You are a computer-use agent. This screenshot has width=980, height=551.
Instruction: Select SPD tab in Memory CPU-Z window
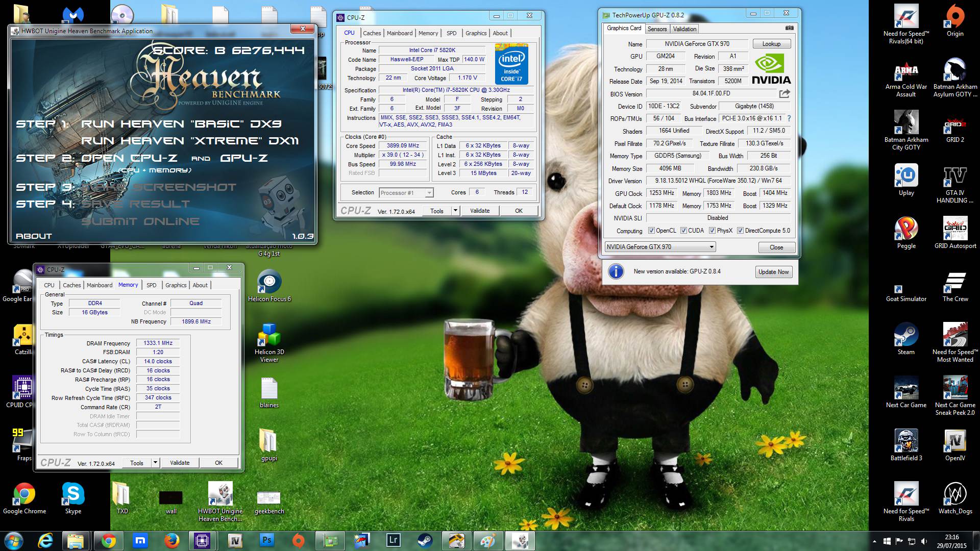coord(152,285)
